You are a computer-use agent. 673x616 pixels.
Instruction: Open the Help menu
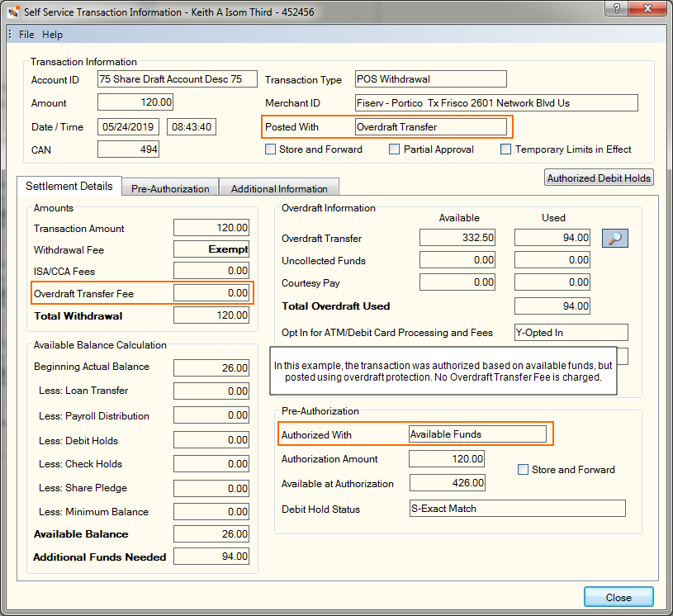(52, 35)
